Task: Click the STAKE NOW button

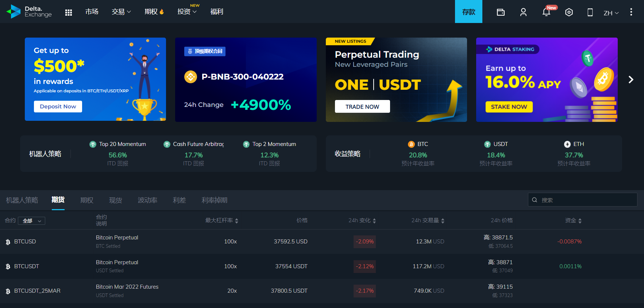Action: [509, 107]
